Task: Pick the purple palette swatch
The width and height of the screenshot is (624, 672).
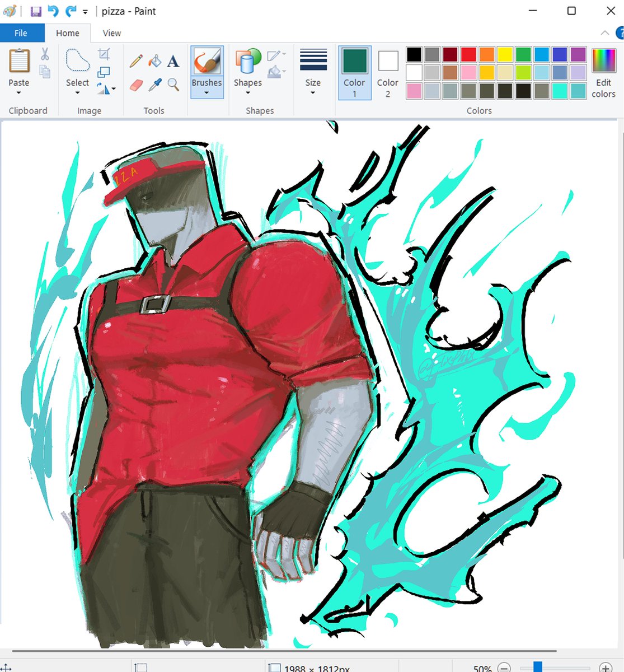Action: click(x=578, y=54)
